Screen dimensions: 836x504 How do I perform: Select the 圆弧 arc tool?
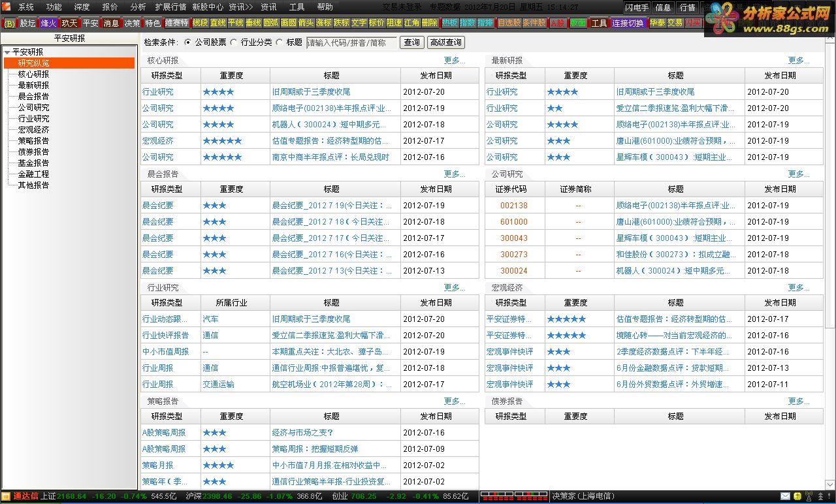coord(270,23)
